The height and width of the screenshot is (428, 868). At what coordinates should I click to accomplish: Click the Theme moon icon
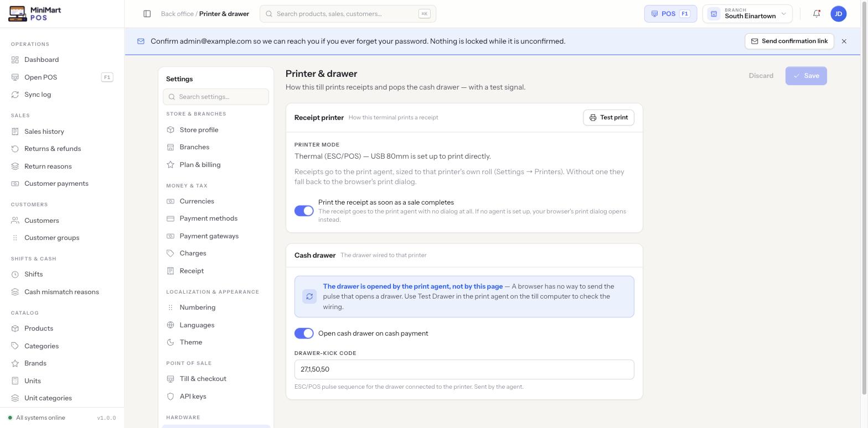point(170,342)
